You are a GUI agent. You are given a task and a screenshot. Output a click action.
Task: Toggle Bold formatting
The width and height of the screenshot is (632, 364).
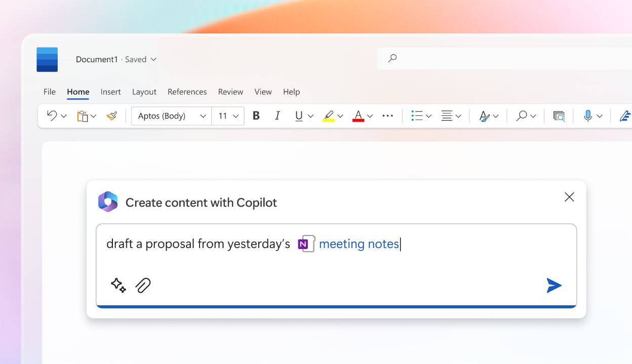(x=256, y=116)
